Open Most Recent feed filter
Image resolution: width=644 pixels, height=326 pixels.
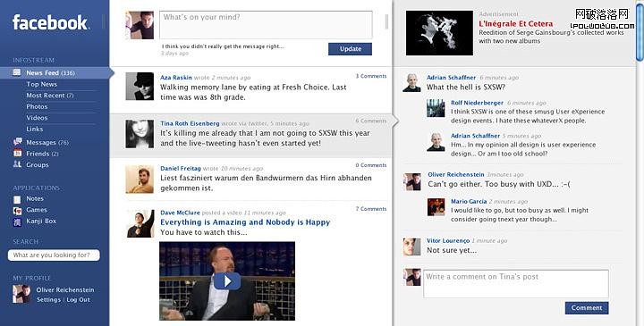click(50, 96)
